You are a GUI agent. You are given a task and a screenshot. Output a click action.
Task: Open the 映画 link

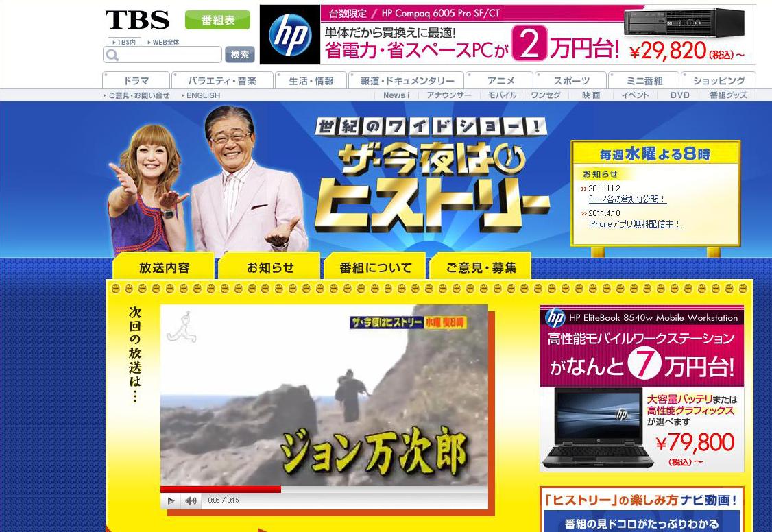pos(591,95)
